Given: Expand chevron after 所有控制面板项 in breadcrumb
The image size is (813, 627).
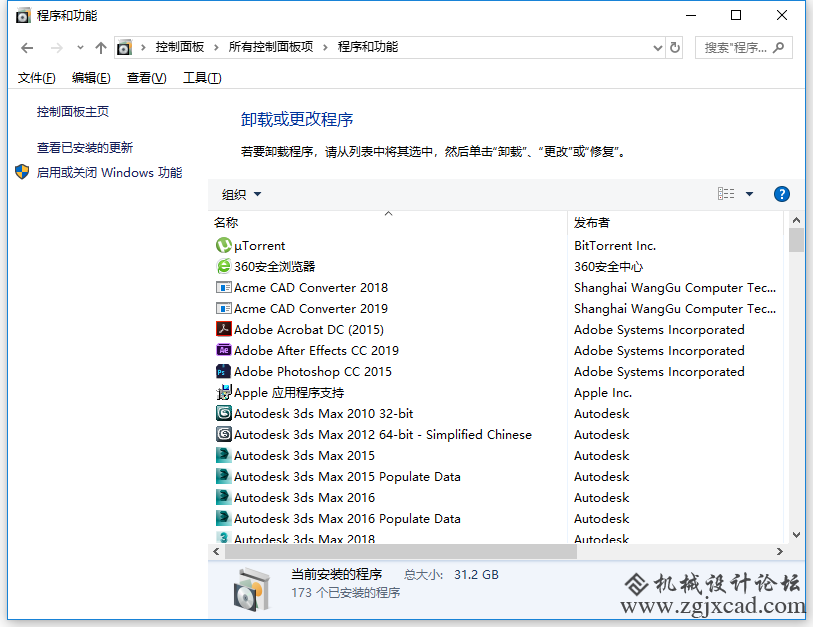Looking at the screenshot, I should (325, 48).
